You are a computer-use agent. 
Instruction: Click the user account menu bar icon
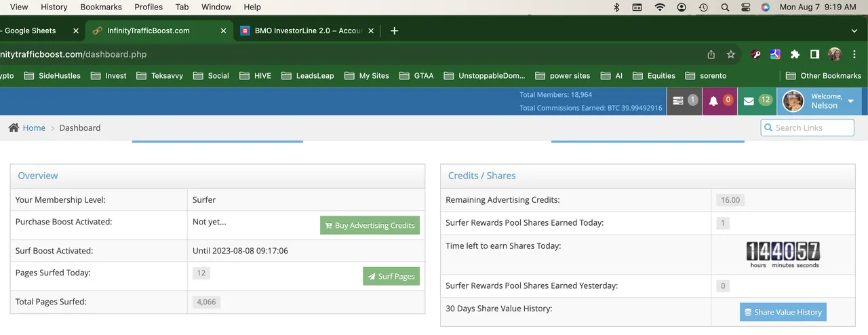682,7
